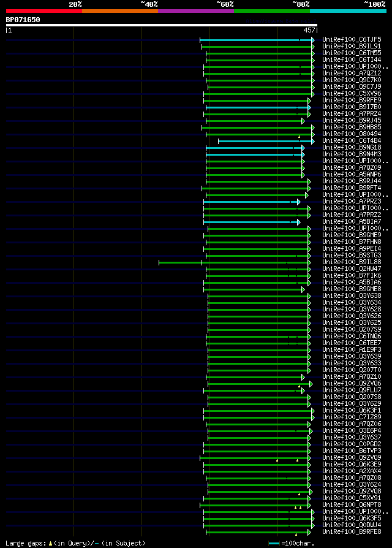
Task: Select the UniRef100_B9GME8 label
Action: [x=352, y=289]
